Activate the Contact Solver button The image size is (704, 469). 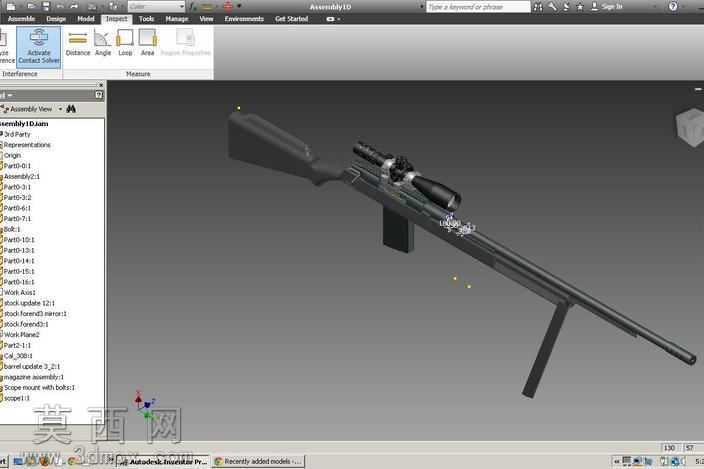click(x=39, y=47)
